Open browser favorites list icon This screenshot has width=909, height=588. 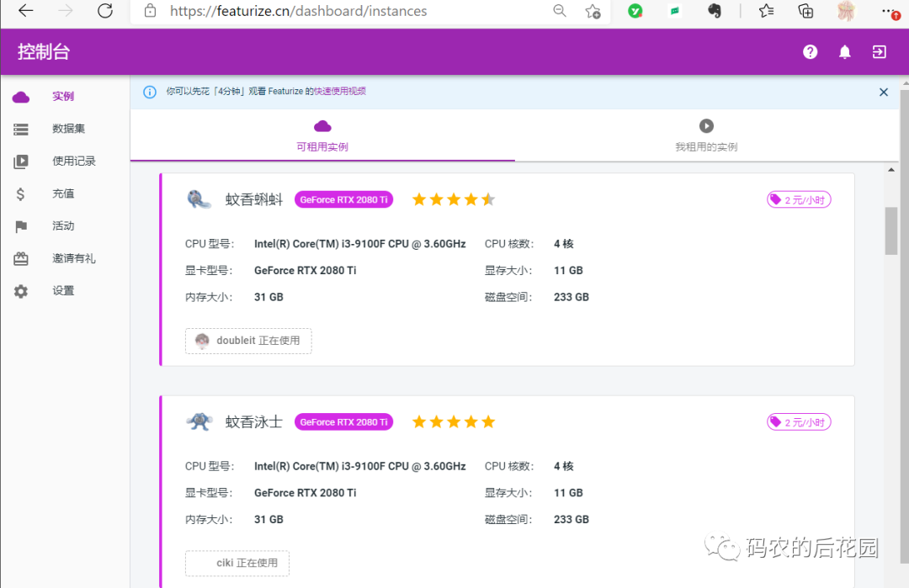tap(767, 10)
